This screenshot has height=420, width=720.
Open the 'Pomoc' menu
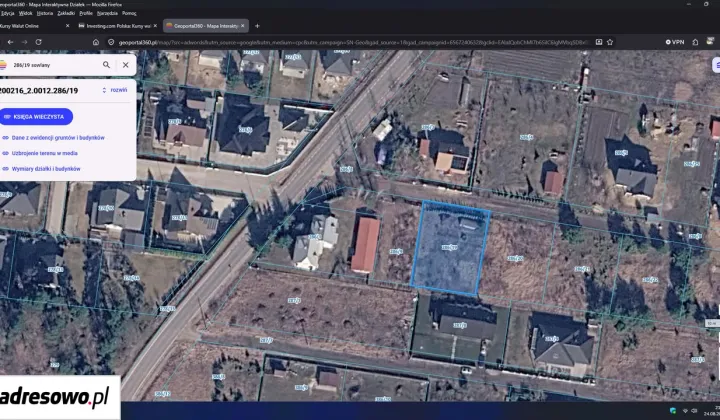129,13
